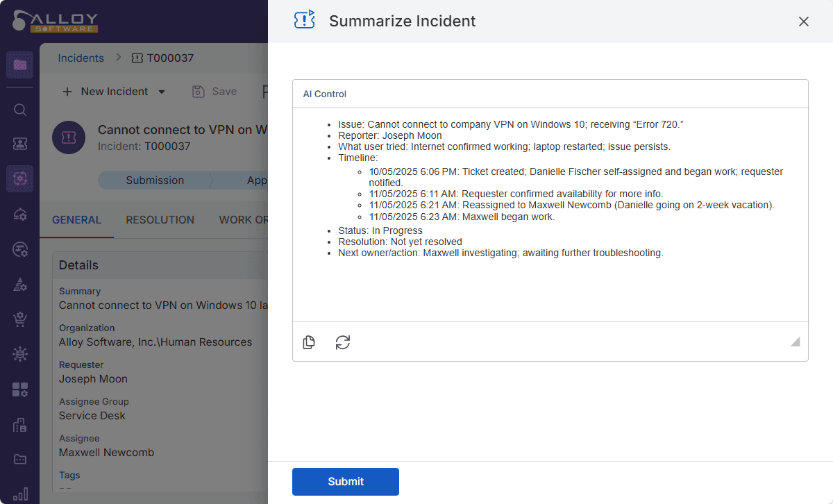Select the Submission workflow step
Viewport: 833px width, 504px height.
(x=155, y=180)
